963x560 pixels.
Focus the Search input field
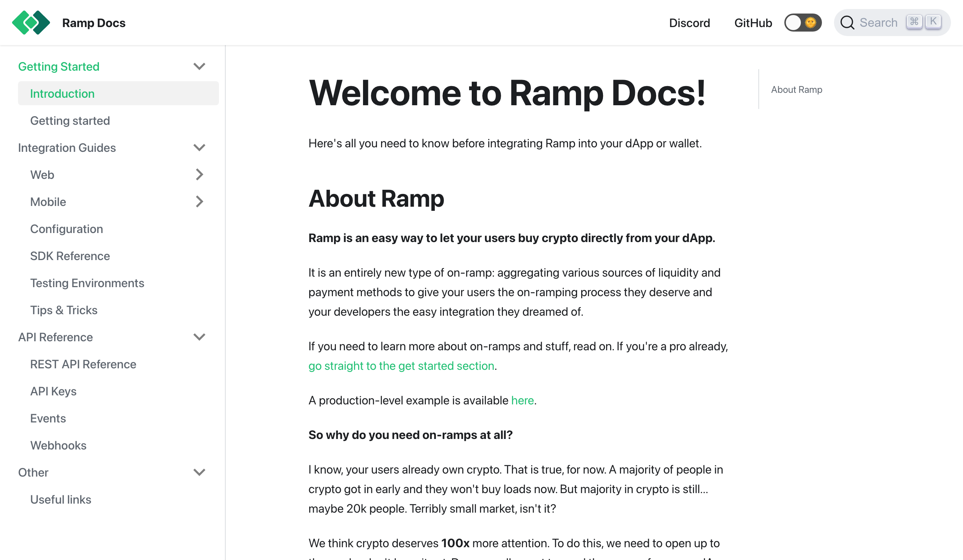[892, 23]
